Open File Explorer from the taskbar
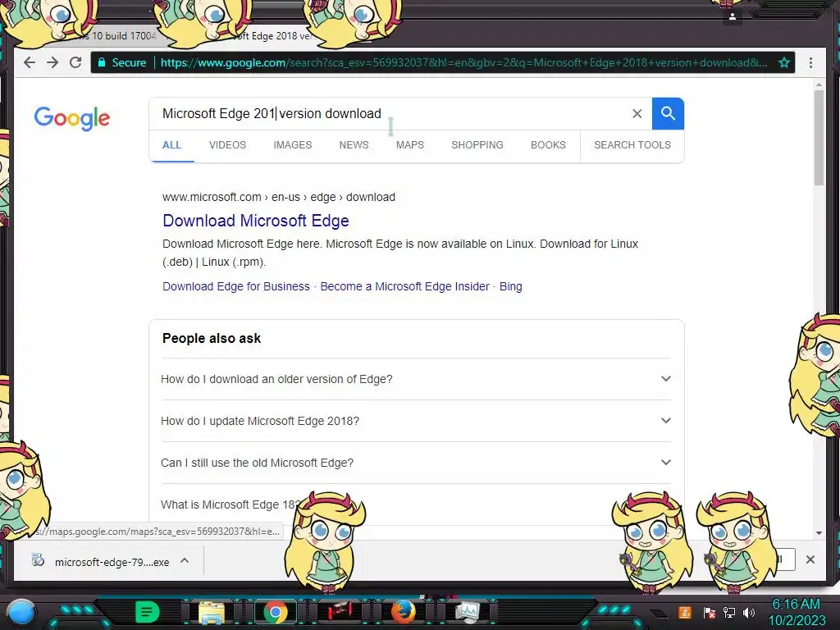Screen dimensions: 840x630 coord(212,612)
